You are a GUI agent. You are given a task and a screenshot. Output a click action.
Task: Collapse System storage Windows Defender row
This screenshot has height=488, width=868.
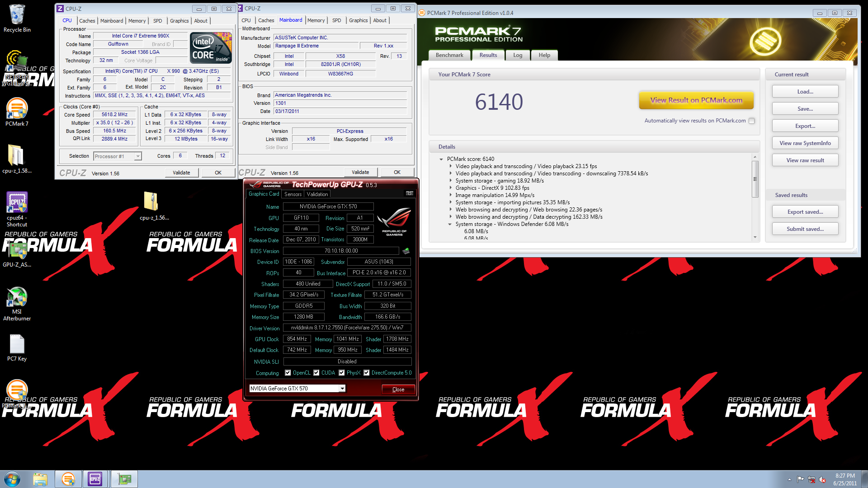tap(450, 224)
